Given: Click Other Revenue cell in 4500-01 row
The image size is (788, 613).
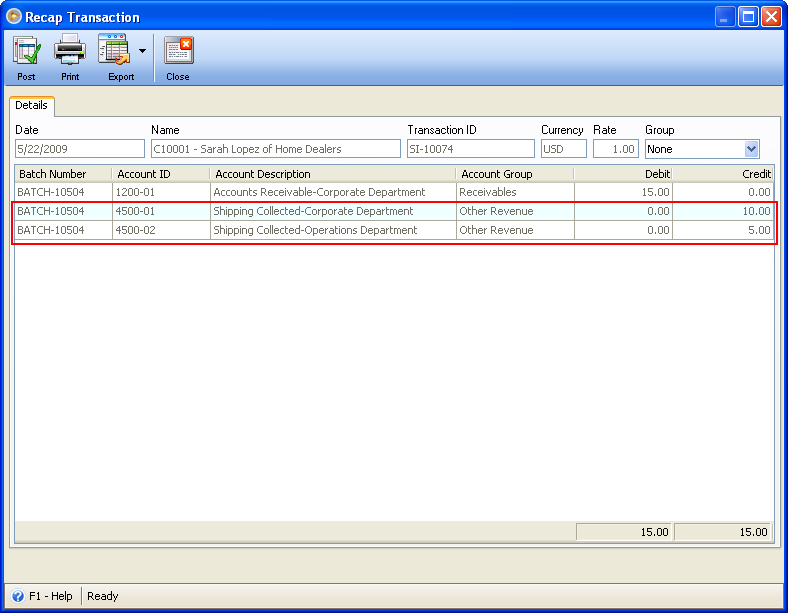Looking at the screenshot, I should point(515,211).
